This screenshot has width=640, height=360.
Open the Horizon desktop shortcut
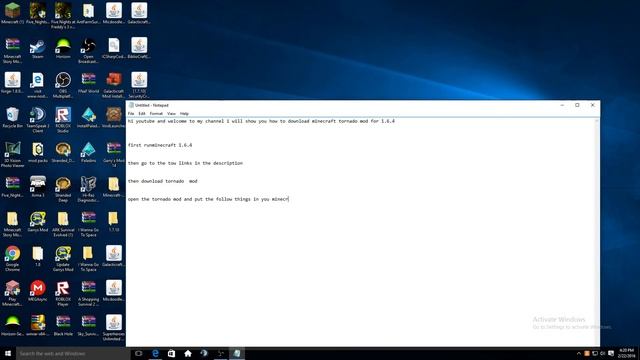coord(63,48)
